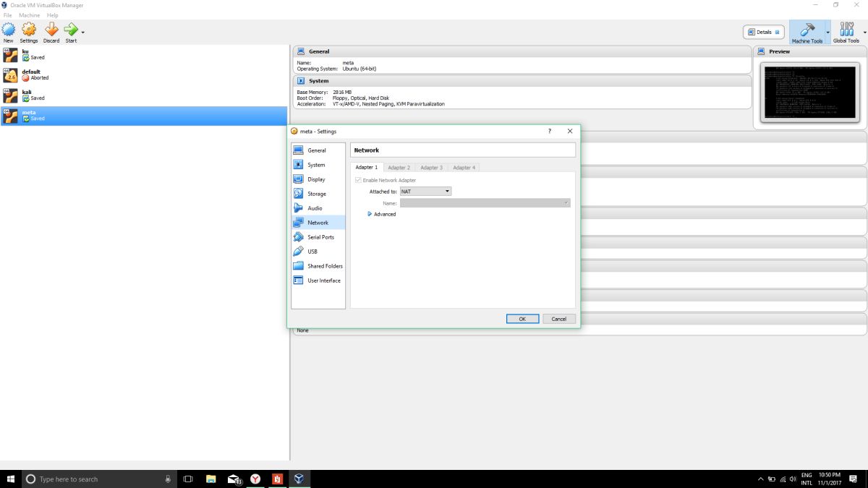
Task: Open the Yandex browser taskbar icon
Action: coord(255,479)
